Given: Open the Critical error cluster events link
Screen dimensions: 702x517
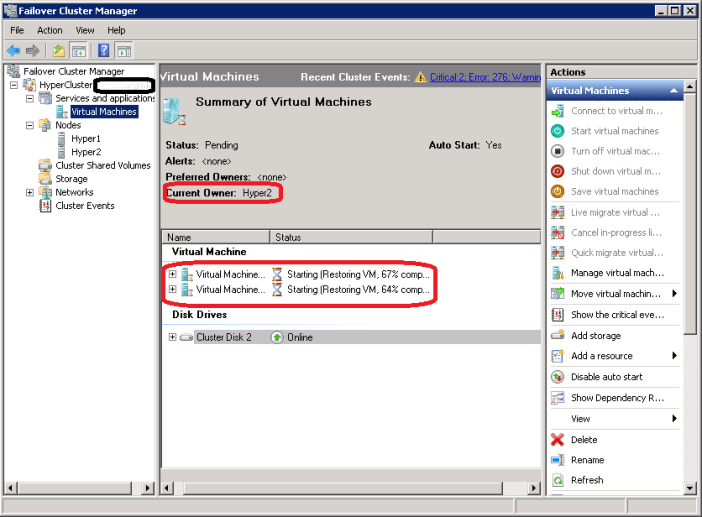Looking at the screenshot, I should pyautogui.click(x=485, y=77).
